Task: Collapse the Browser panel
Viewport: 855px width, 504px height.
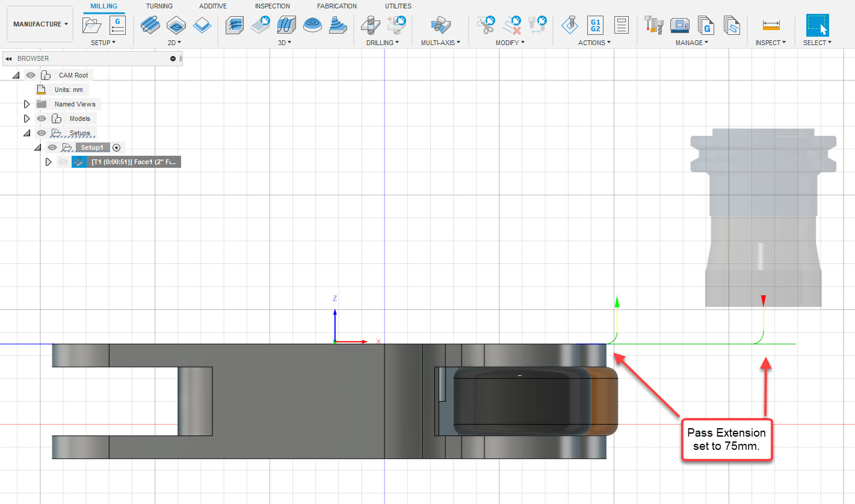Action: tap(8, 58)
